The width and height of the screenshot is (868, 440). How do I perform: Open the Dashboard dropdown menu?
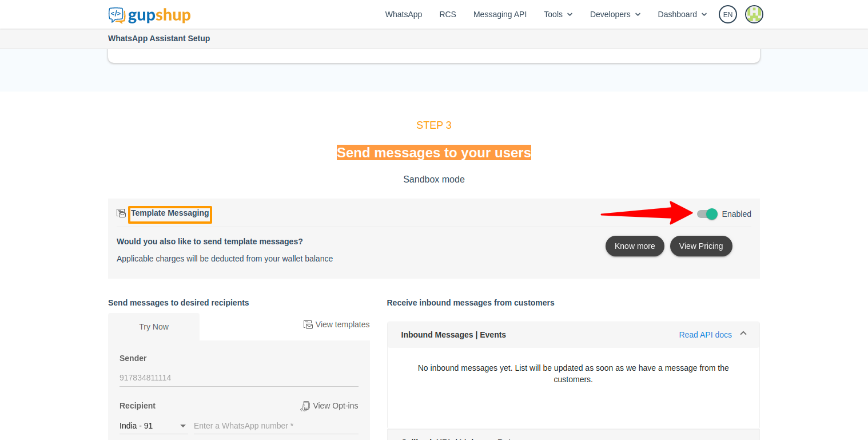click(x=682, y=14)
